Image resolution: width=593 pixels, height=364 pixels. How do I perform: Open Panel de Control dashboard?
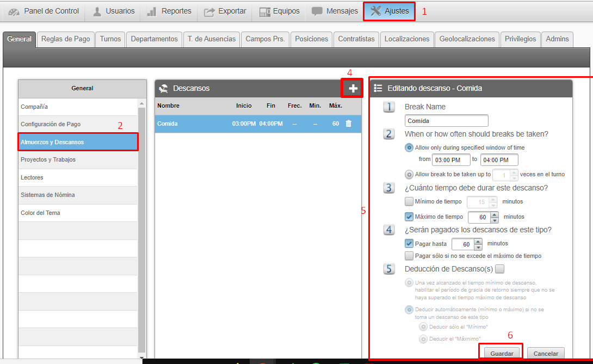44,11
